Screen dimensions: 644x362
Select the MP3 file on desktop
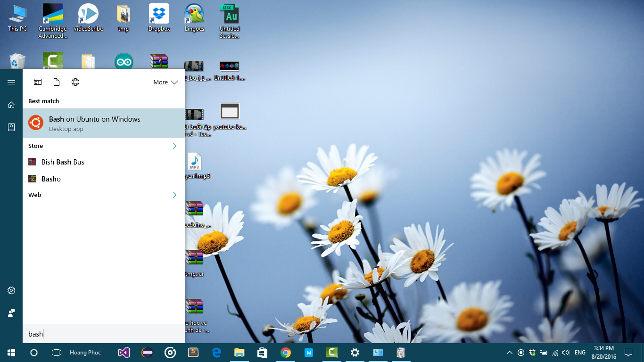coord(194,166)
